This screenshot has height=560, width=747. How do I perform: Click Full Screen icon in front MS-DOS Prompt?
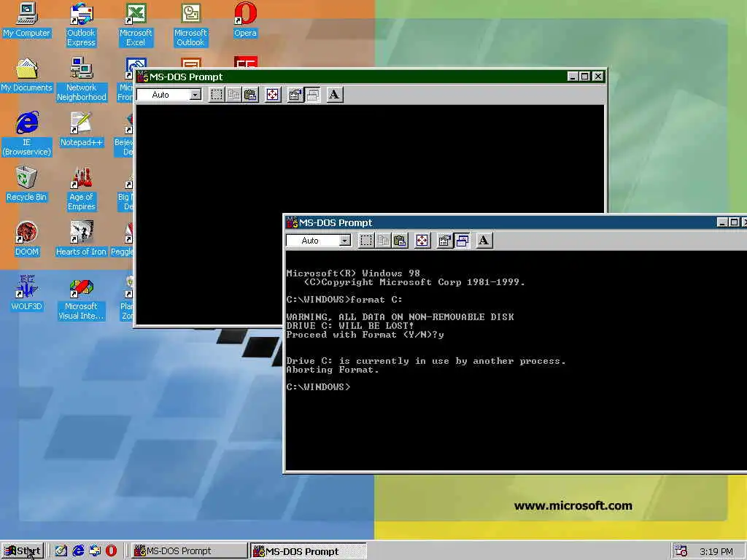tap(422, 241)
